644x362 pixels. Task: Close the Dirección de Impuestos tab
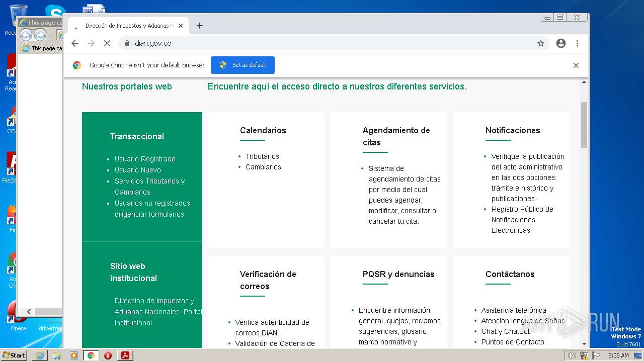(x=181, y=26)
